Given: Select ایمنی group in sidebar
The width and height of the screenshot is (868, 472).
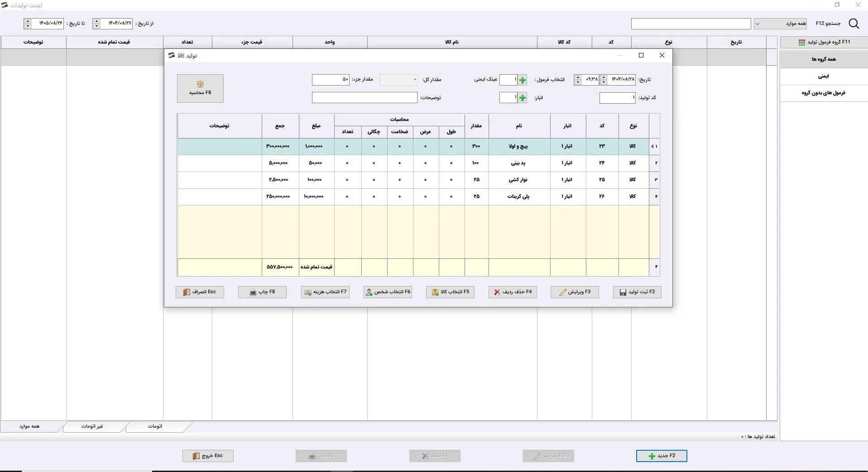Looking at the screenshot, I should tap(824, 76).
